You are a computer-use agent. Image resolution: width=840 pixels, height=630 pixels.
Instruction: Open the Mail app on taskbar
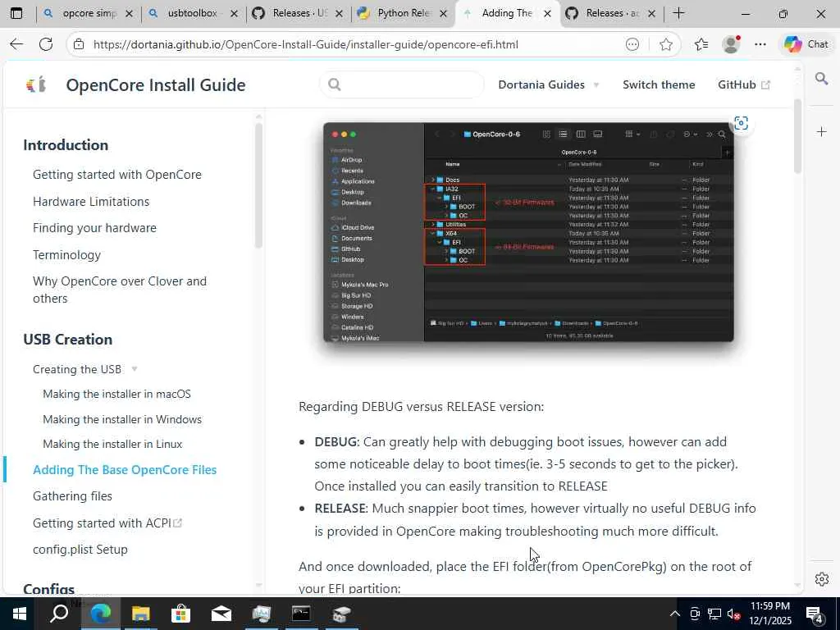coord(221,614)
